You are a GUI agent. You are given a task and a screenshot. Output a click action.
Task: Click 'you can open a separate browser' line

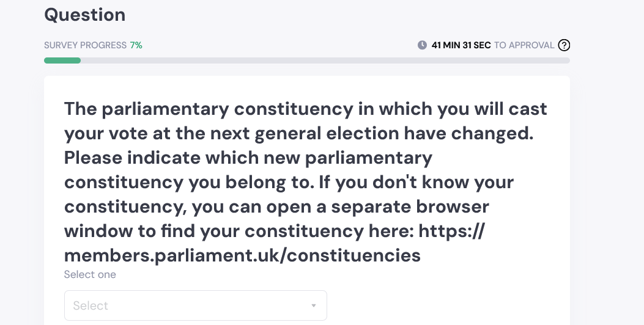point(341,206)
